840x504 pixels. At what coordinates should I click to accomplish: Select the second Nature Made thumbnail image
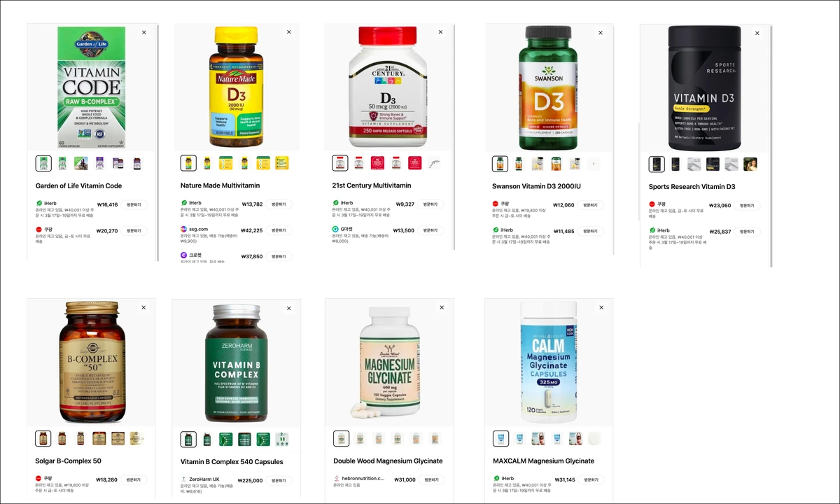(x=207, y=163)
